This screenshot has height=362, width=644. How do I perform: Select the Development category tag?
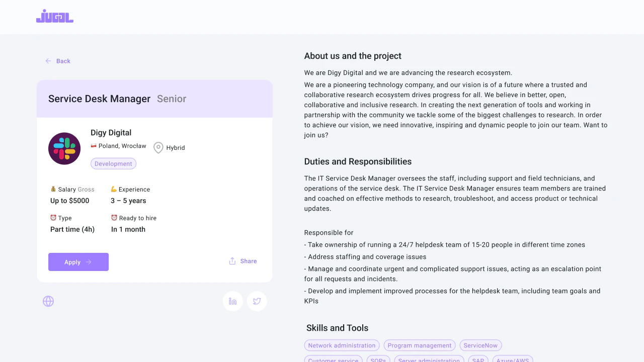tap(113, 163)
